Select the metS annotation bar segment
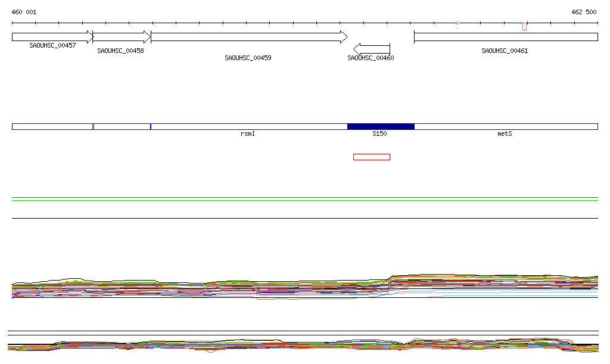The width and height of the screenshot is (610, 364). pos(505,126)
